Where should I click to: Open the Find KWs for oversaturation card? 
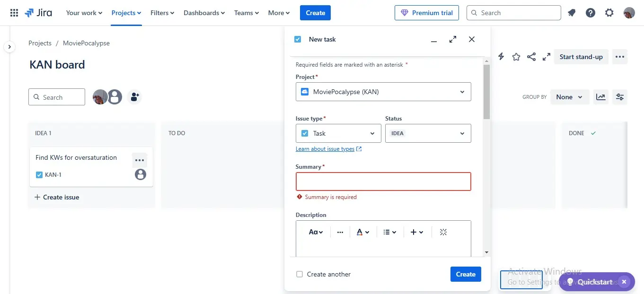tap(91, 166)
